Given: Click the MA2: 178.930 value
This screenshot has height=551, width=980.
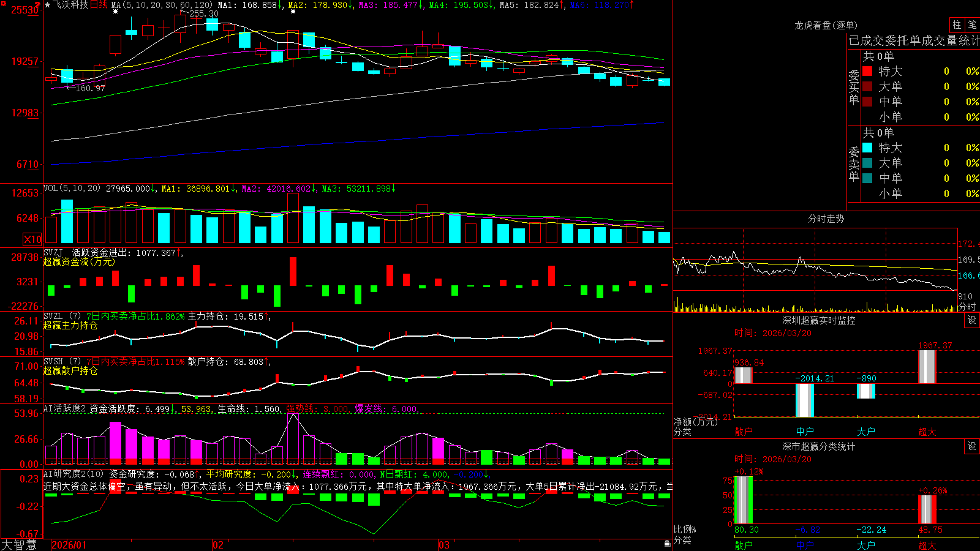Looking at the screenshot, I should pos(318,5).
